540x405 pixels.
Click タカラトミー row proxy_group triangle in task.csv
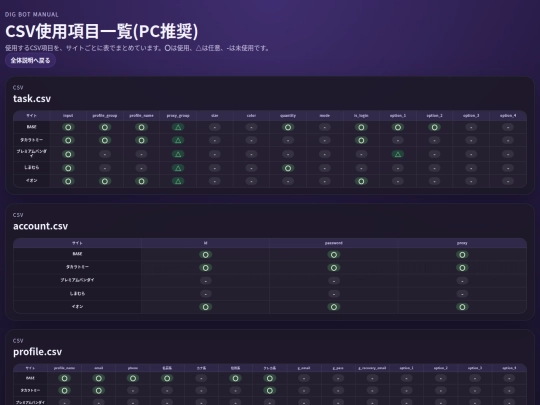(x=178, y=140)
